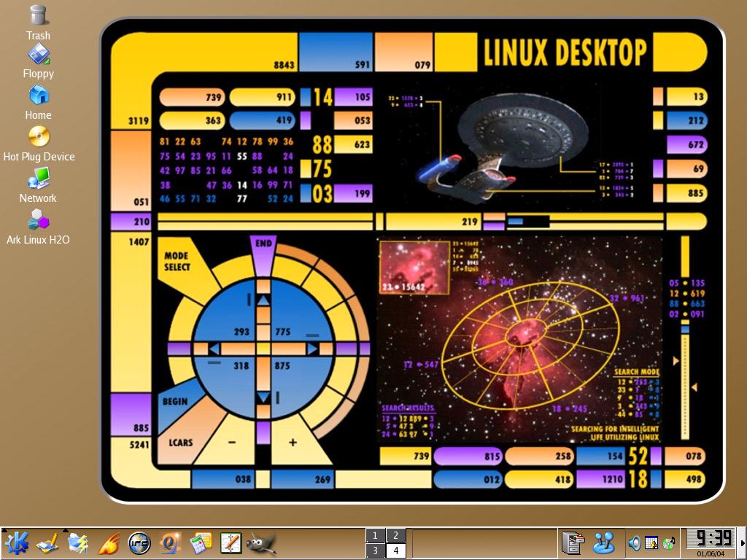Screen dimensions: 747x560
Task: Launch Quanta Plus from the panel
Action: point(169,543)
